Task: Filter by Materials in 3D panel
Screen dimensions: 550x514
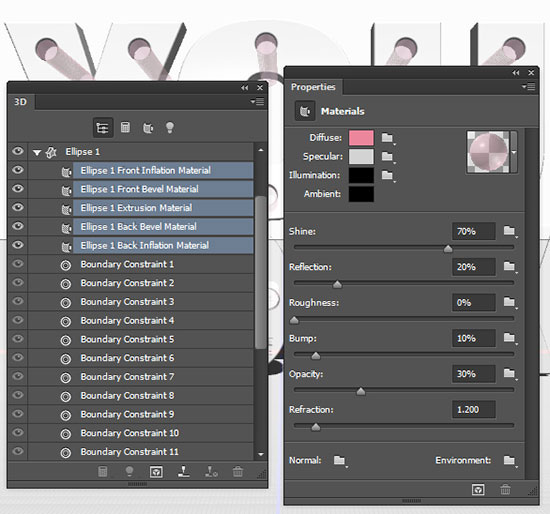Action: [x=148, y=128]
